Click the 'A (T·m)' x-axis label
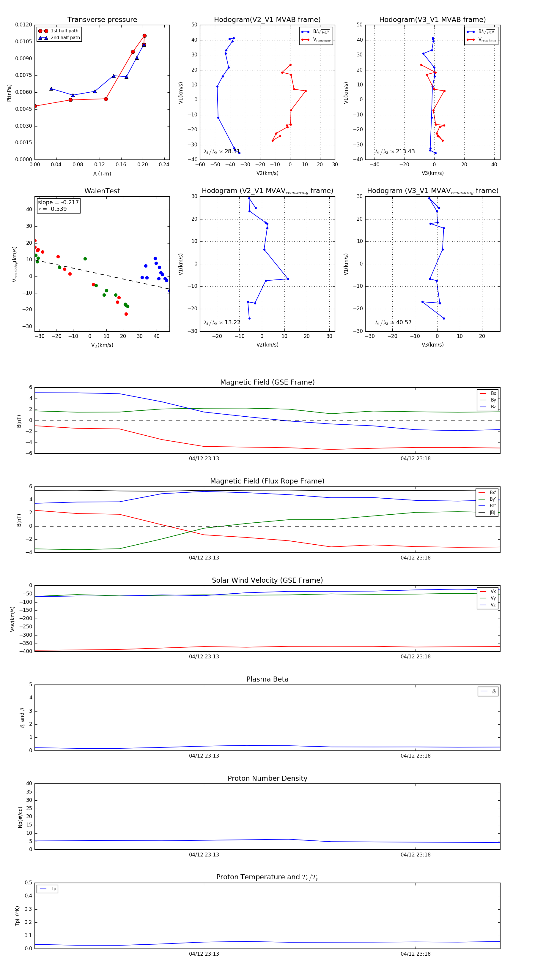The width and height of the screenshot is (535, 980). 102,173
